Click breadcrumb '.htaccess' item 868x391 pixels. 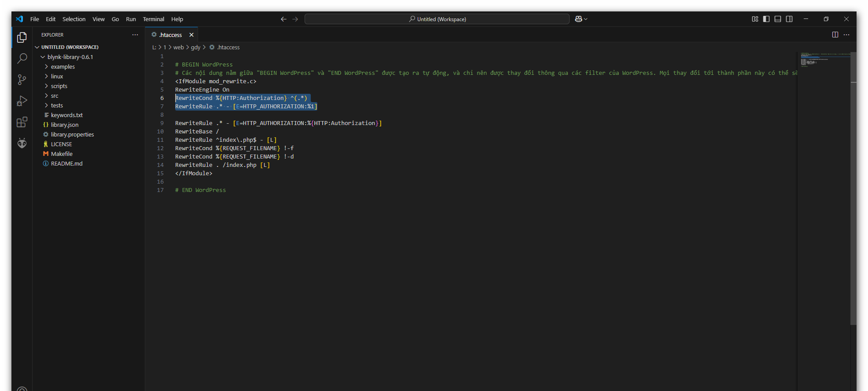pyautogui.click(x=224, y=47)
